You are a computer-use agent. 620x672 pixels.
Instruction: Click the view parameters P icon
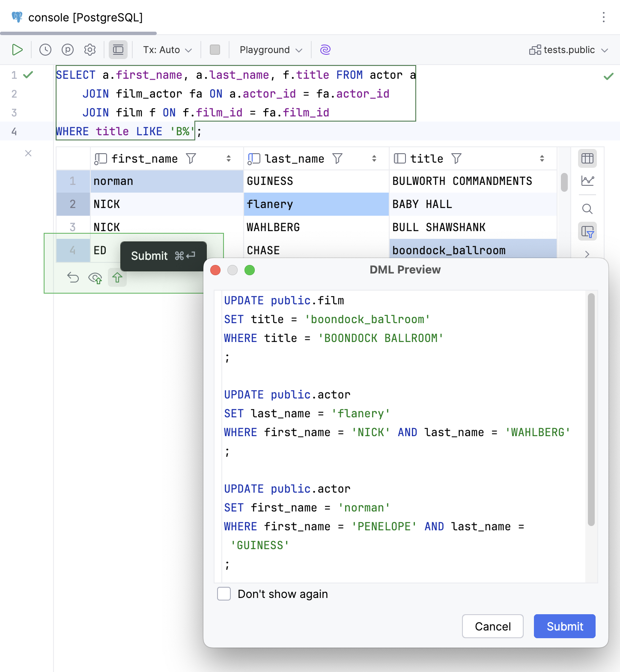[x=68, y=50]
